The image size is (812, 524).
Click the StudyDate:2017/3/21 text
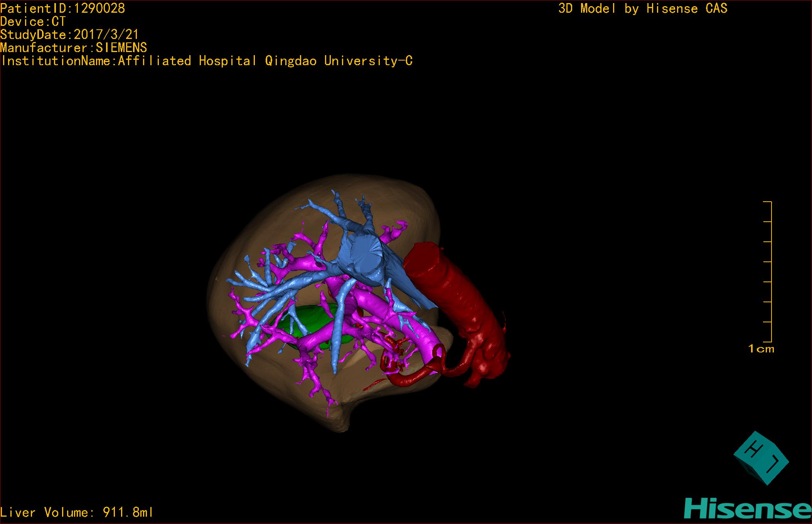(69, 35)
